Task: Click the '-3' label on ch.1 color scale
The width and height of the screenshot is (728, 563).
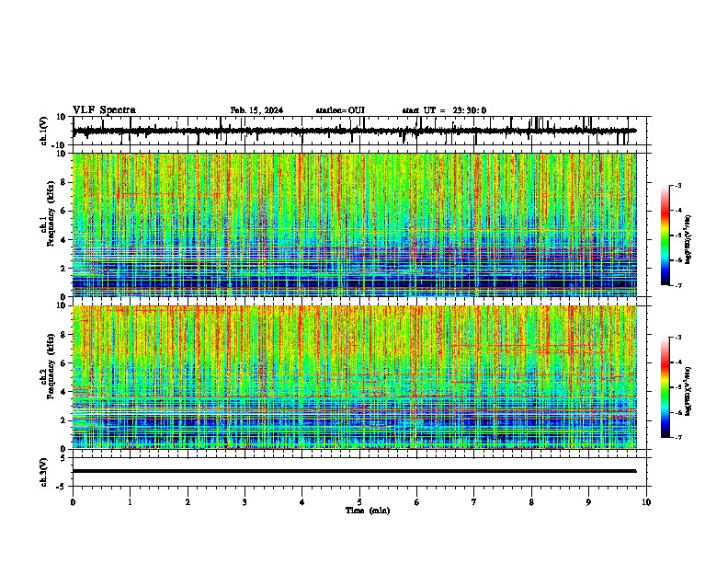Action: click(x=677, y=185)
